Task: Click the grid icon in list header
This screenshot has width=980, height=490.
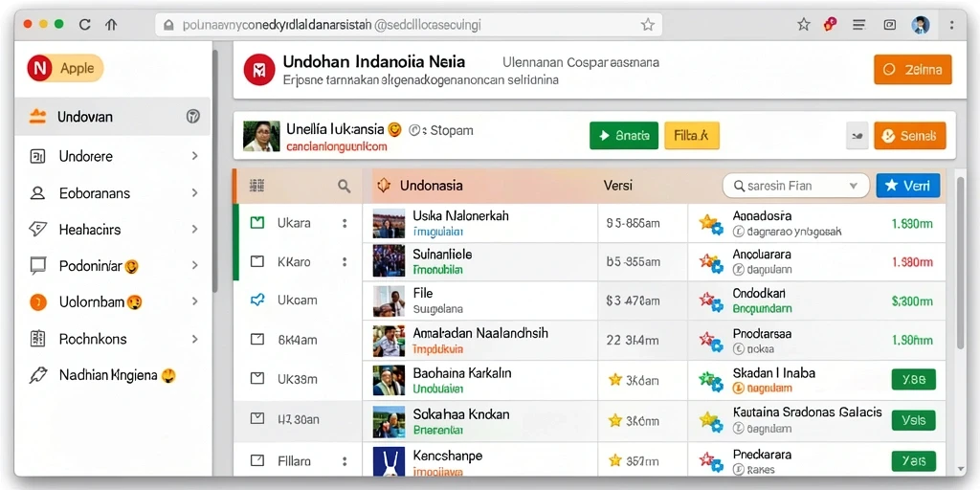Action: coord(256,185)
